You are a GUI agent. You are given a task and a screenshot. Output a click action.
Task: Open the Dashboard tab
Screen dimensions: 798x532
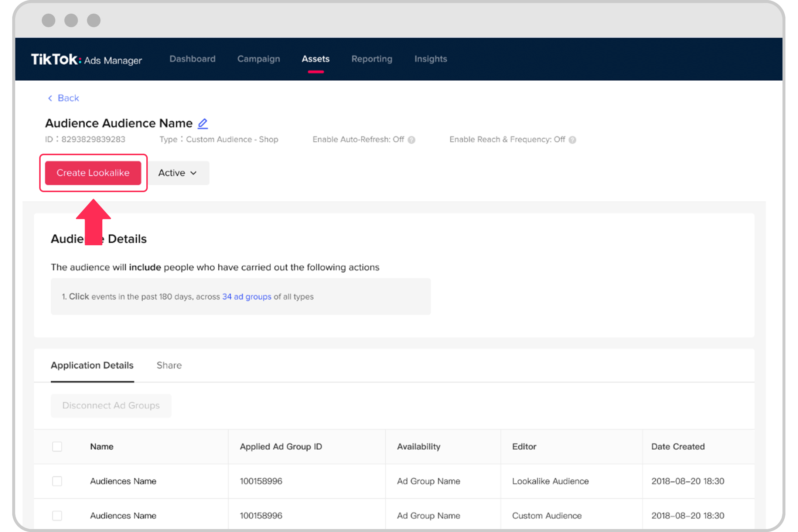pyautogui.click(x=192, y=58)
